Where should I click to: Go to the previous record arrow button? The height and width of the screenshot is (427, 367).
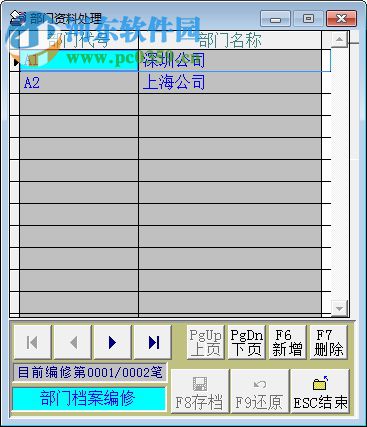(x=73, y=342)
